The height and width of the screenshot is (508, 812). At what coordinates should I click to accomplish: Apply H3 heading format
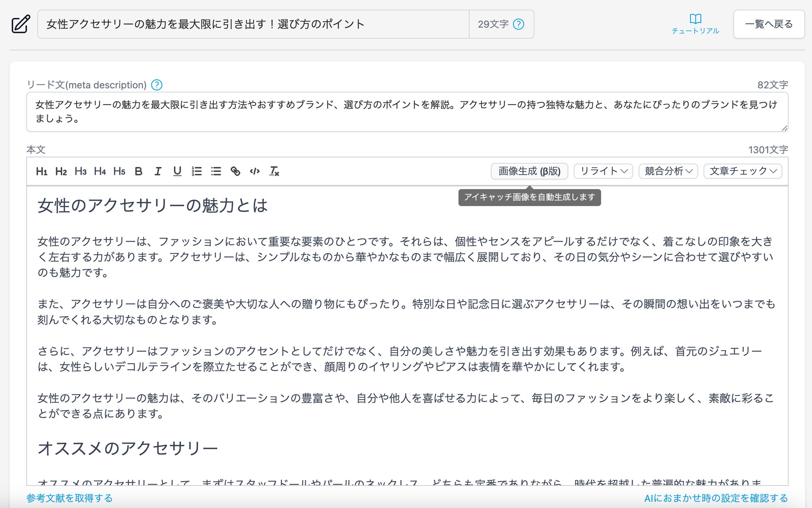pyautogui.click(x=80, y=171)
